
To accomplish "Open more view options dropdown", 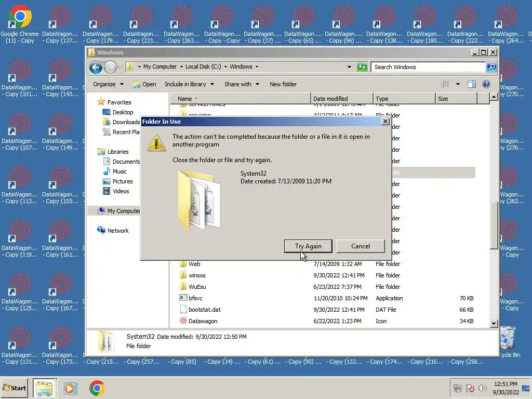I will click(458, 84).
